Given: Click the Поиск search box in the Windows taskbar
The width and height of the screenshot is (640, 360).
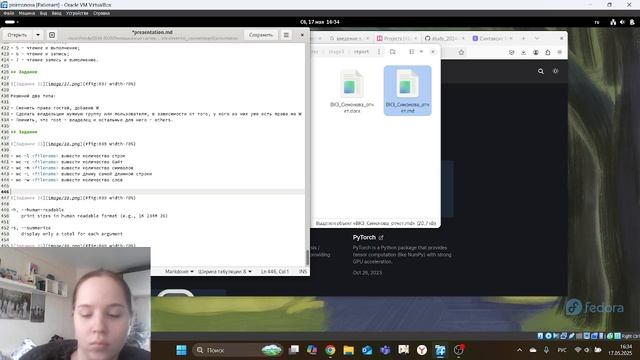Looking at the screenshot, I should tap(238, 350).
